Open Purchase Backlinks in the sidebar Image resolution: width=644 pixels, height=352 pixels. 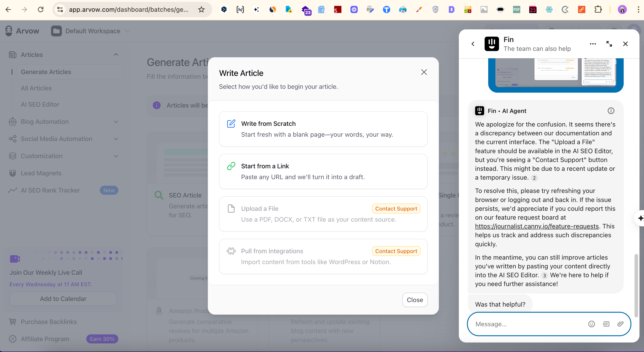tap(49, 322)
